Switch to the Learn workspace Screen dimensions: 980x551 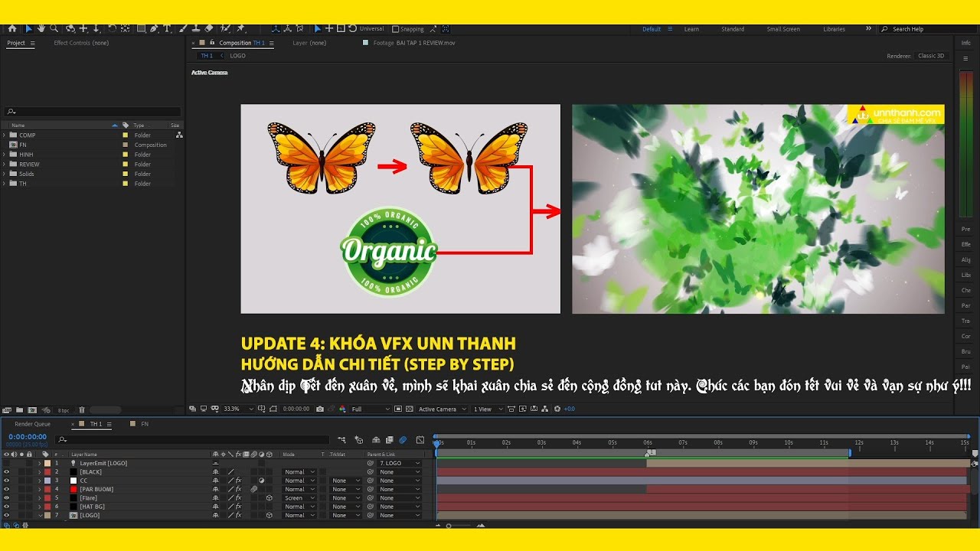point(691,29)
